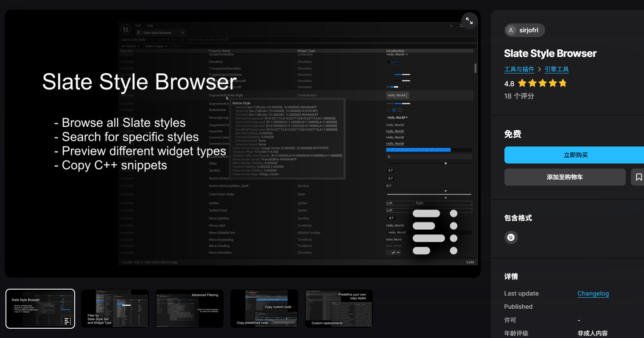Screen dimensions: 644x338
Task: Click the 立即购买 button
Action: 575,155
